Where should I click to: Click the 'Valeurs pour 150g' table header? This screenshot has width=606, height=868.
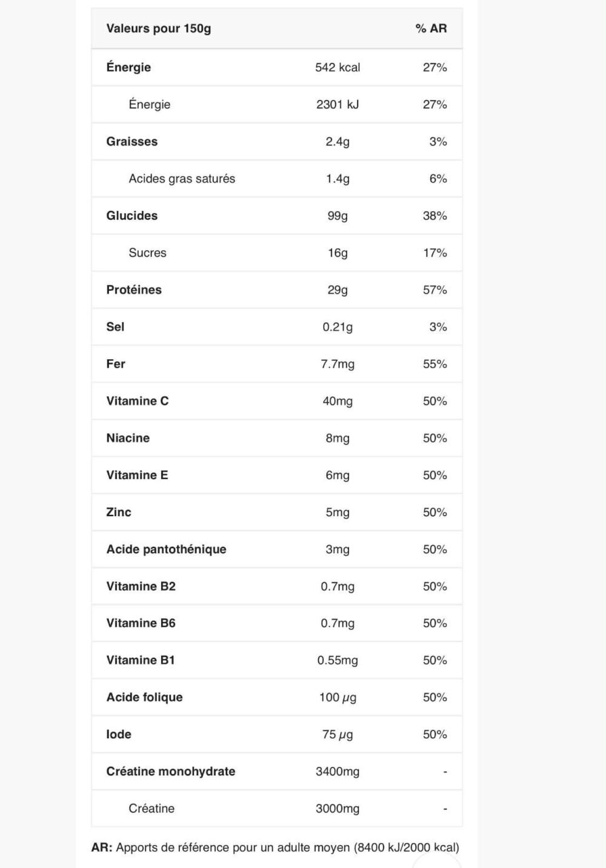[x=159, y=28]
